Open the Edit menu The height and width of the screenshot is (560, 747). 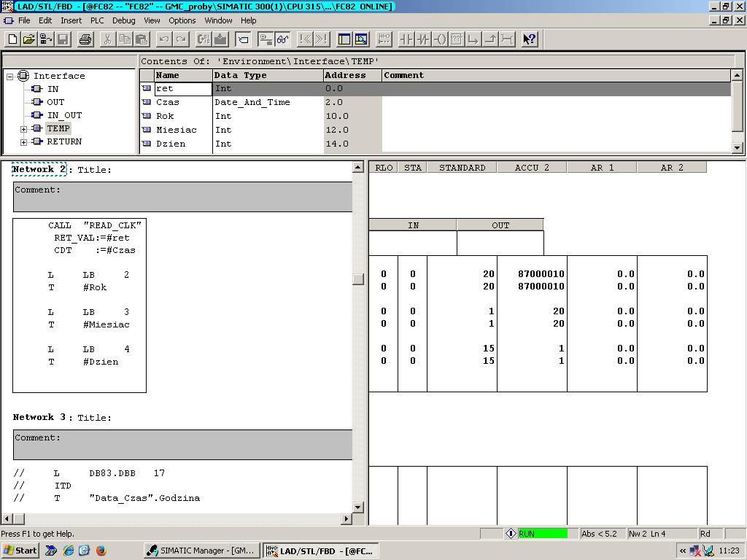point(45,20)
